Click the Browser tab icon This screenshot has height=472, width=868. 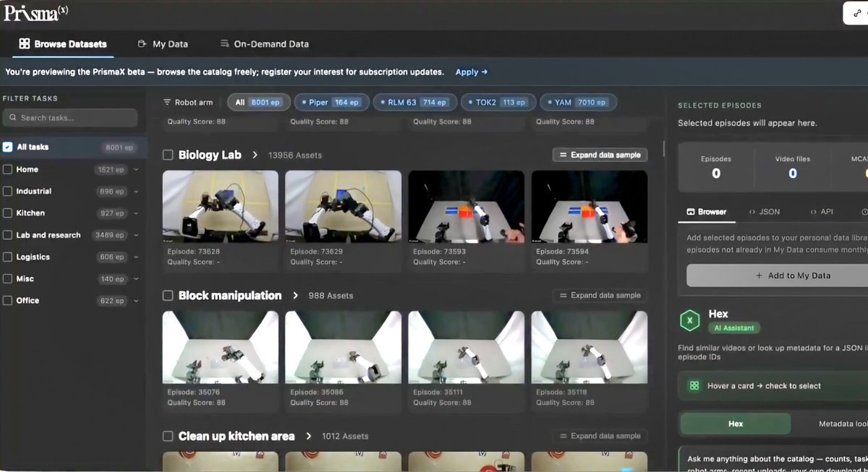tap(692, 213)
